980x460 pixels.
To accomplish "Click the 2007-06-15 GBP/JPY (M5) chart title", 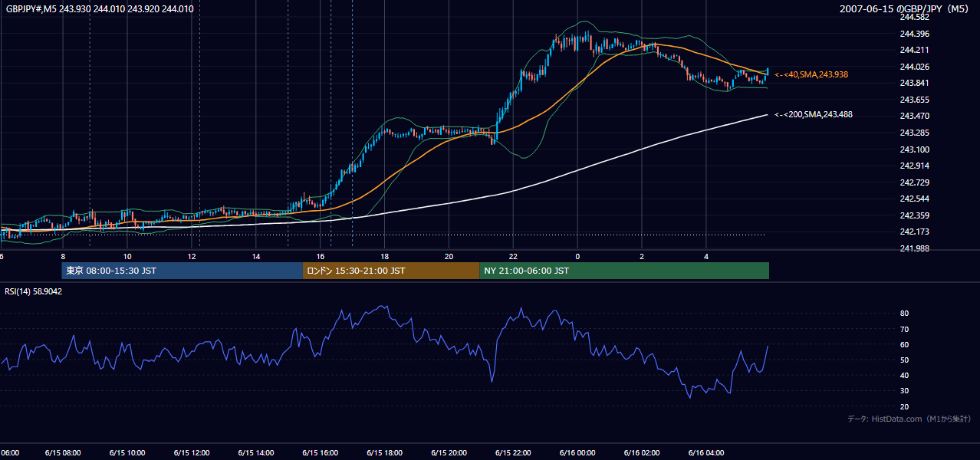I will tap(906, 8).
